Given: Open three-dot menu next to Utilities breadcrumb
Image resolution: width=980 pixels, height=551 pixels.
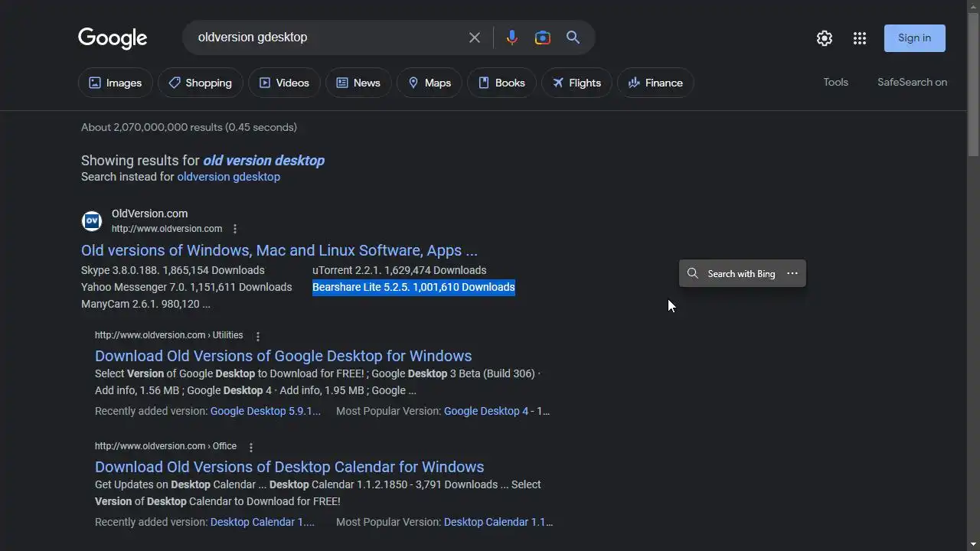Looking at the screenshot, I should [x=258, y=336].
